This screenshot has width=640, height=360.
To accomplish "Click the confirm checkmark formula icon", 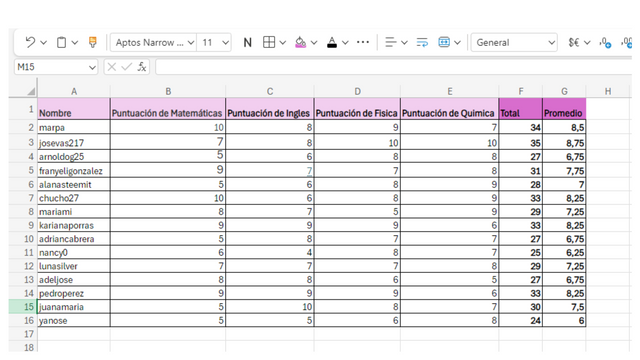I will click(x=127, y=67).
